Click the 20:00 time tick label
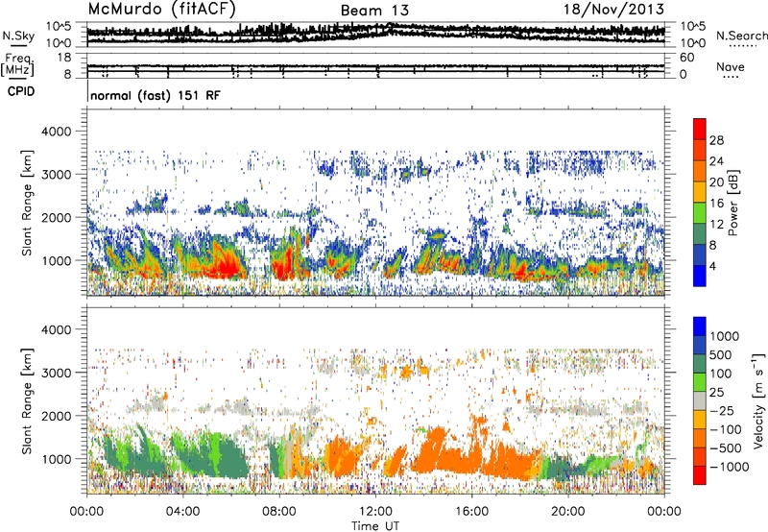Screen dimensions: 768x532 tap(568, 512)
